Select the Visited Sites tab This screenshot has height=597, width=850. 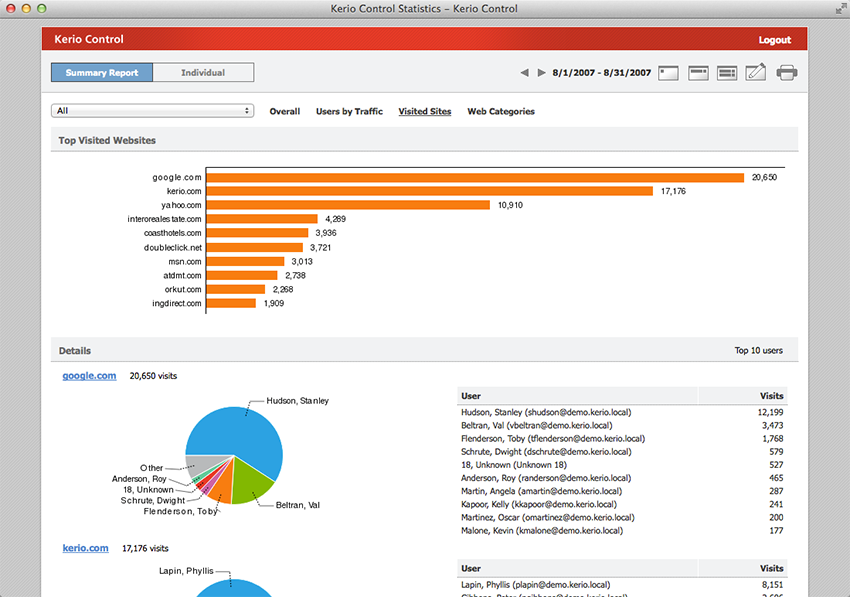point(425,112)
